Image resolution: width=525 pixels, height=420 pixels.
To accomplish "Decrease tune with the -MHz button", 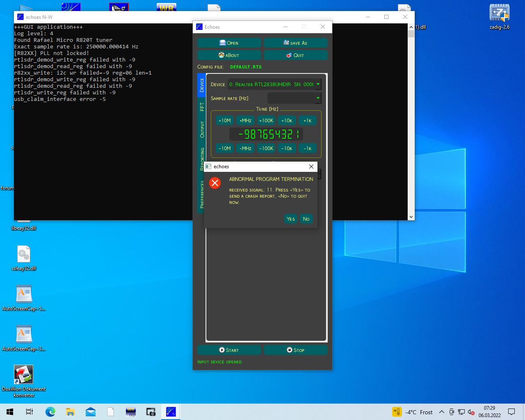I will coord(245,148).
